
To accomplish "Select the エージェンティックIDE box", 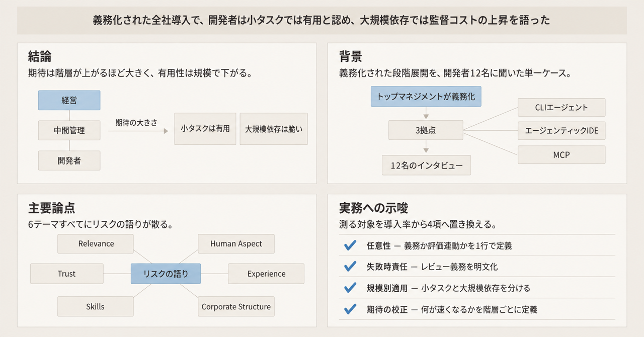I will click(561, 131).
